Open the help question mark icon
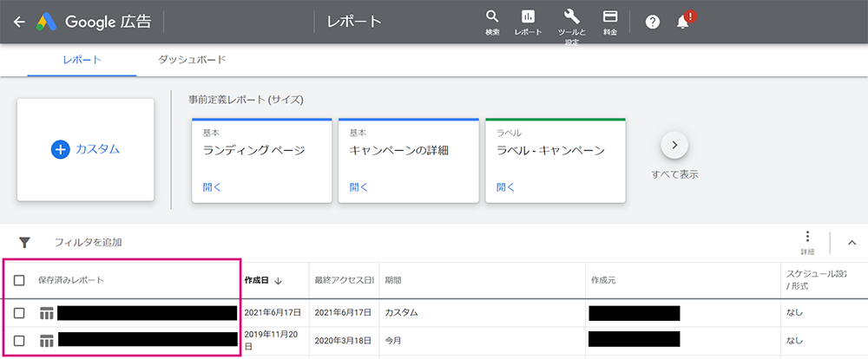The height and width of the screenshot is (359, 868). click(653, 23)
